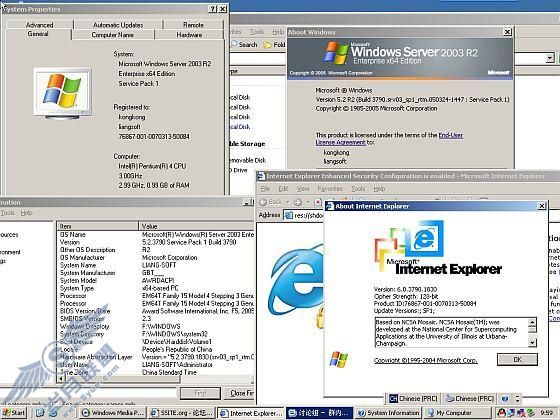Click the Stop icon in Internet Explorer toolbar
The width and height of the screenshot is (560, 420).
(318, 202)
